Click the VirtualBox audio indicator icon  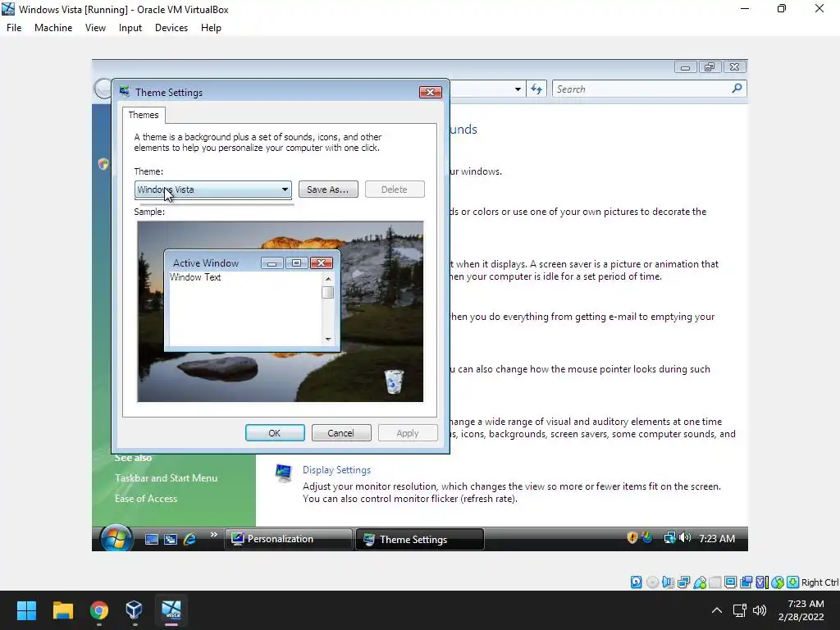[x=668, y=582]
